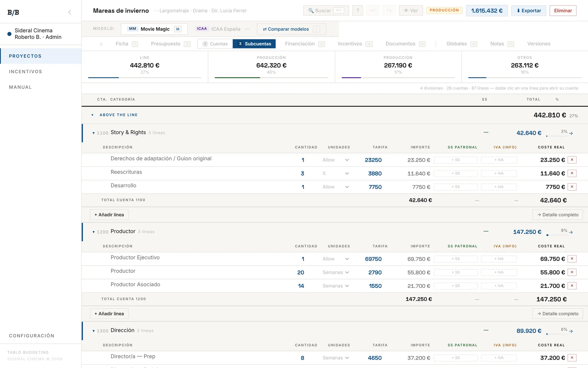Click the Eliminar button
This screenshot has height=368, width=588.
tap(563, 10)
